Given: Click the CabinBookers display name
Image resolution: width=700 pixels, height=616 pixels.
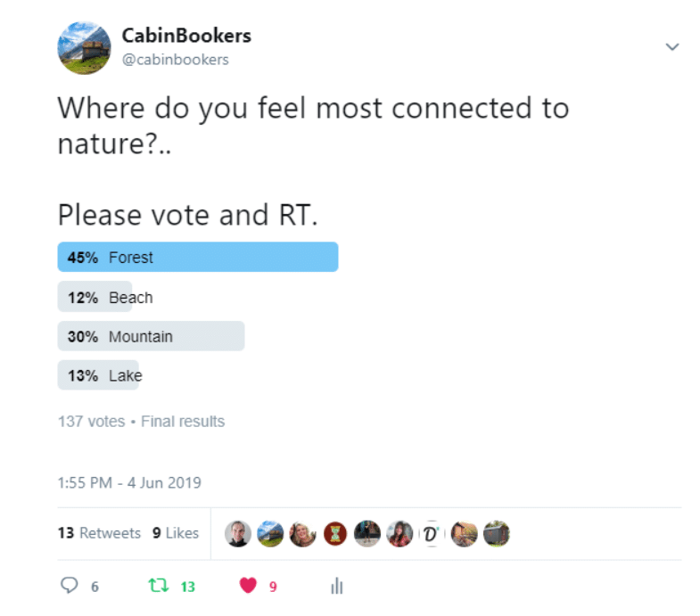Looking at the screenshot, I should 186,36.
